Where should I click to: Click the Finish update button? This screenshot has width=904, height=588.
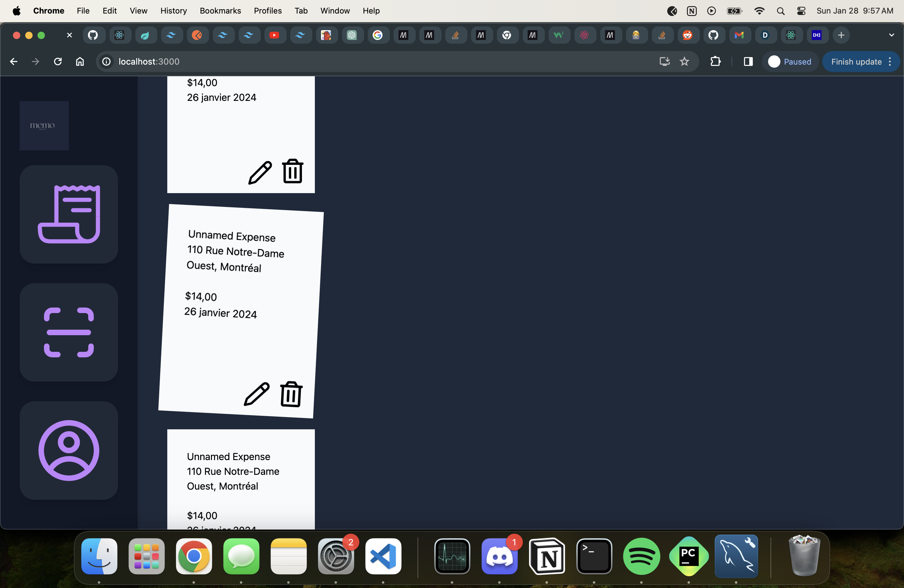856,62
